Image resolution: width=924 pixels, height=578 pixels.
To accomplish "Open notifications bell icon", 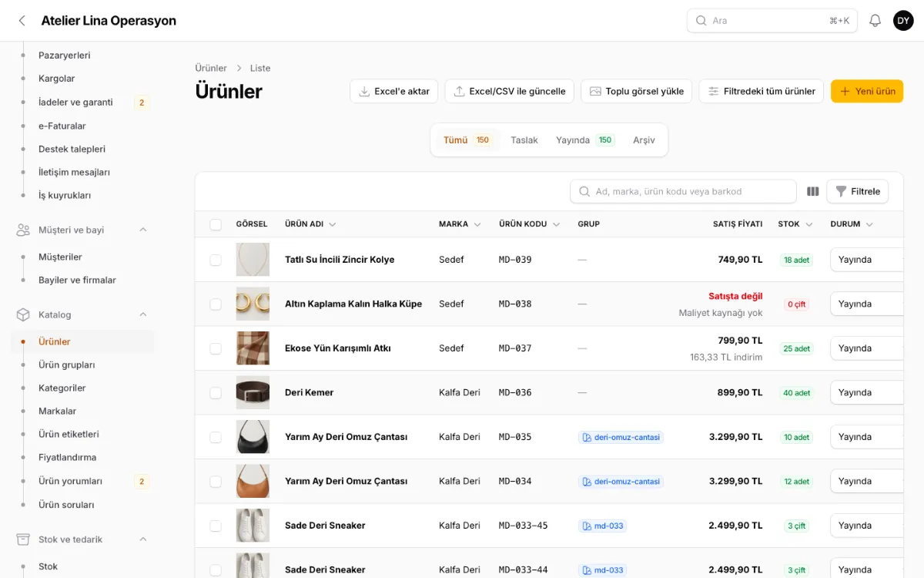I will (x=875, y=21).
